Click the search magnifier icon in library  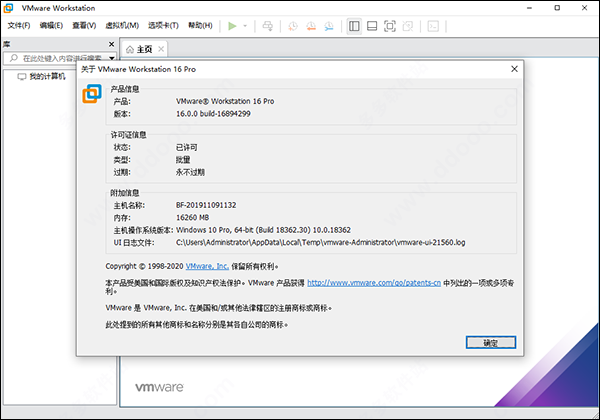[14, 58]
